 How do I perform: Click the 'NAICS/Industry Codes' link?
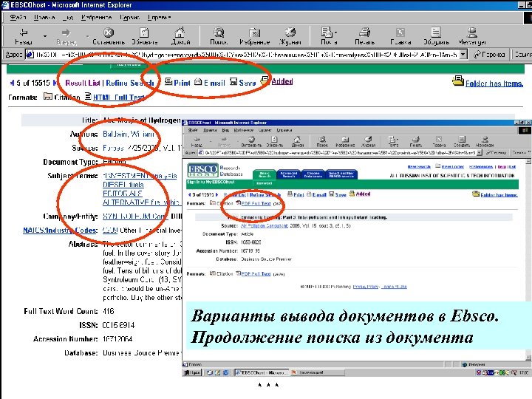point(61,230)
